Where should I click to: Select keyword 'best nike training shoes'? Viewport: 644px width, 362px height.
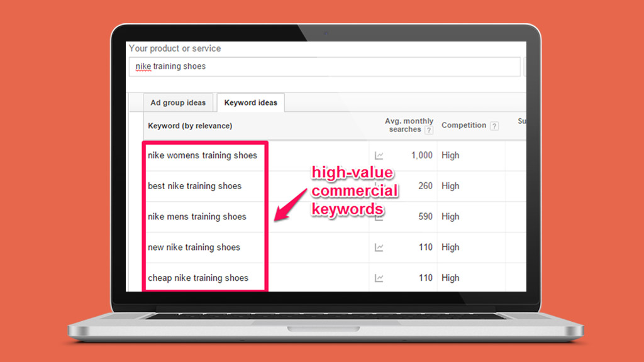click(195, 186)
